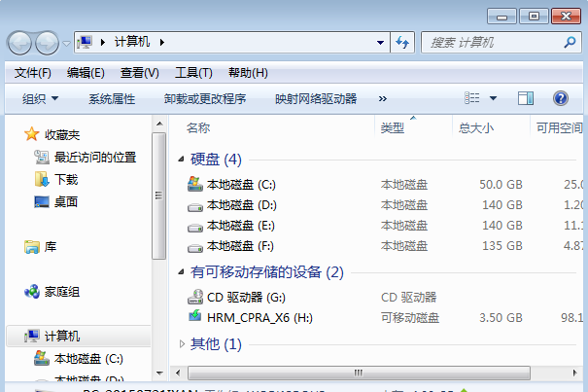Select 收藏夹 star icon in navigation pane

click(x=32, y=134)
